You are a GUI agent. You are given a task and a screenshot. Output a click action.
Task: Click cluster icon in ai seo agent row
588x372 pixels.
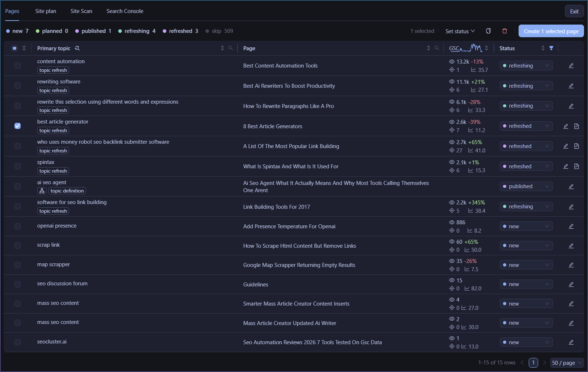click(42, 191)
